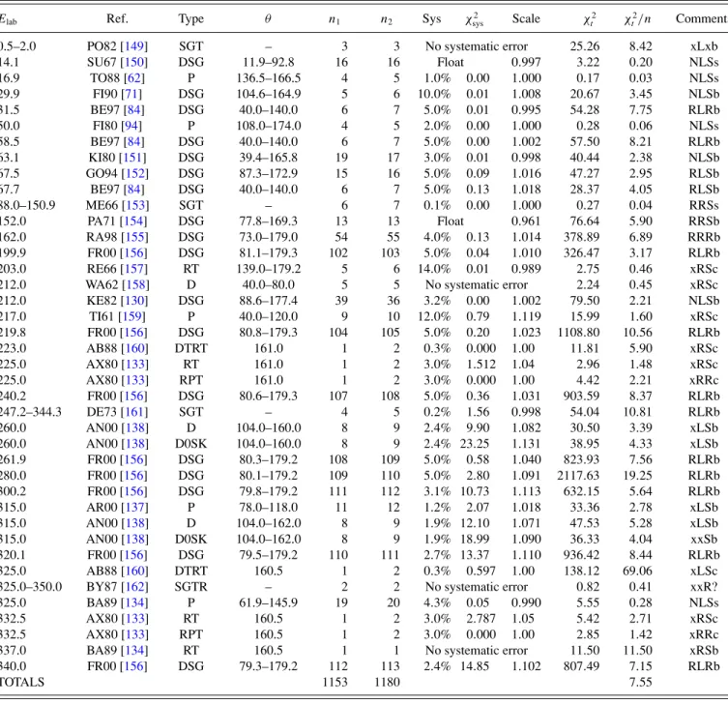Image resolution: width=728 pixels, height=705 pixels.
Task: Open [156] in the FR00 row with 807.49
Action: [133, 666]
